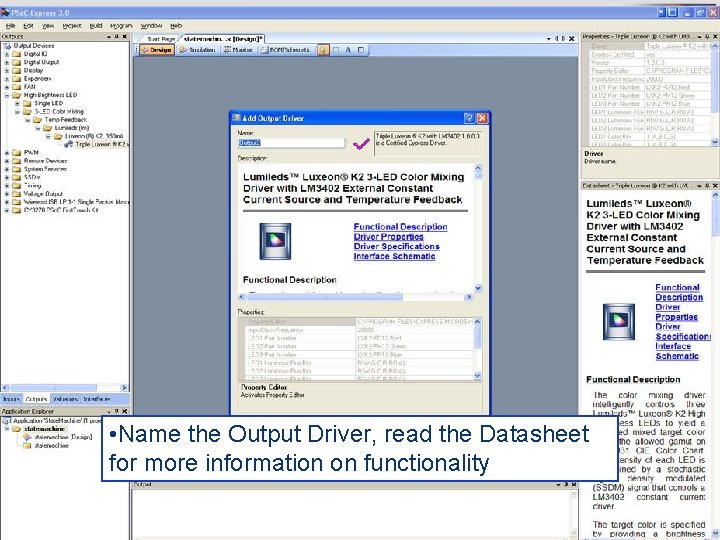
Task: Open the File menu
Action: click(10, 26)
